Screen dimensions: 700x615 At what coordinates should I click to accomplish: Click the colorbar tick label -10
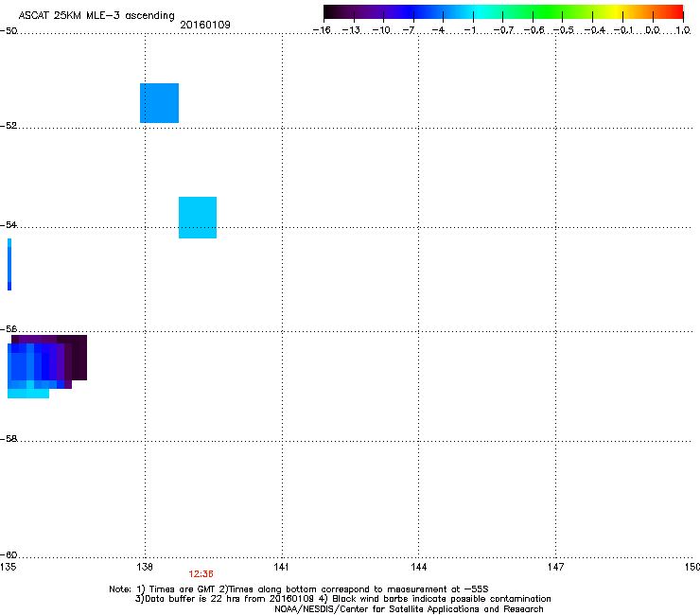tap(381, 30)
